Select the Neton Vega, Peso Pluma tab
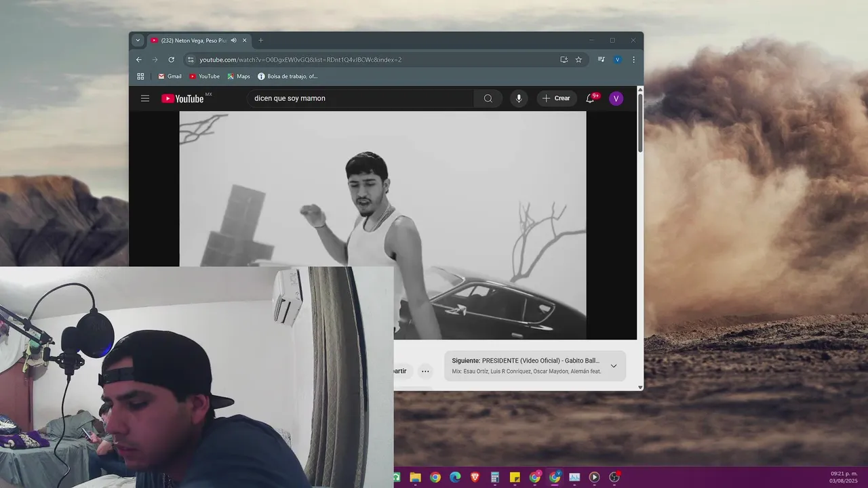This screenshot has height=488, width=868. pyautogui.click(x=193, y=41)
